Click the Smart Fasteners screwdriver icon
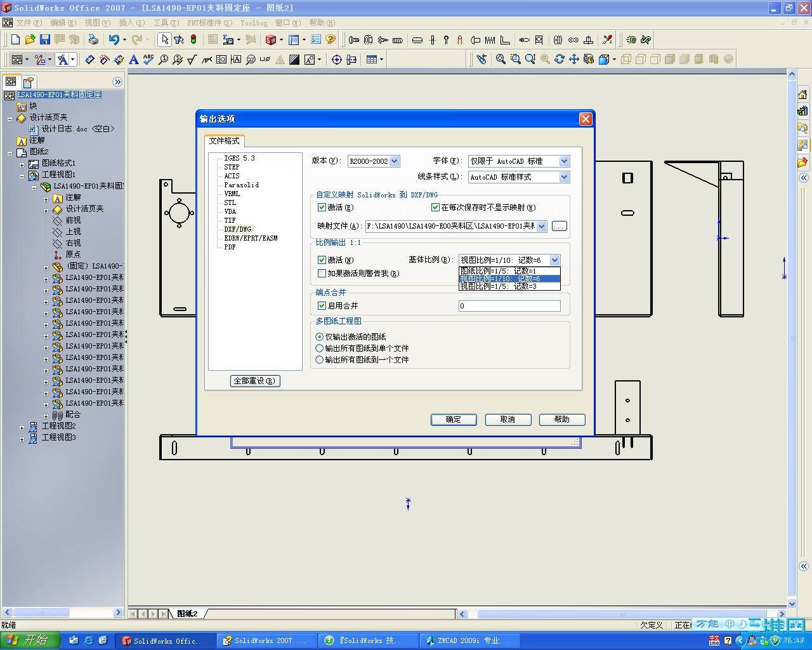The image size is (812, 650). tap(607, 39)
